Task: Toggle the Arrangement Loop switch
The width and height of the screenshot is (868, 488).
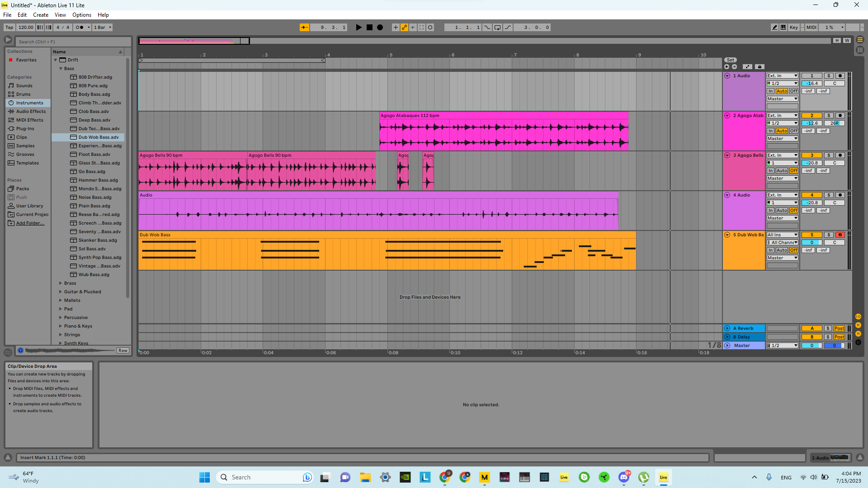Action: pyautogui.click(x=497, y=28)
